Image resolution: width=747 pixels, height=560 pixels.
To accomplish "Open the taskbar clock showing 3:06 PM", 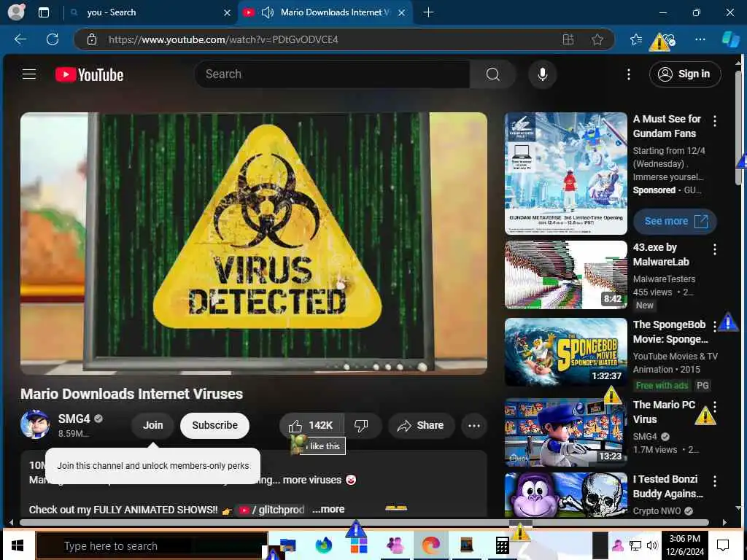I will 684,545.
